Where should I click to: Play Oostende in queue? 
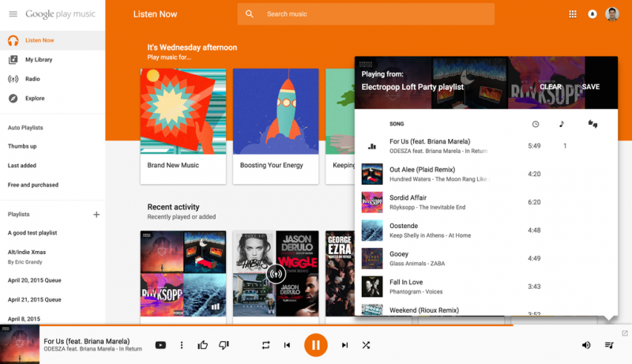click(x=486, y=231)
